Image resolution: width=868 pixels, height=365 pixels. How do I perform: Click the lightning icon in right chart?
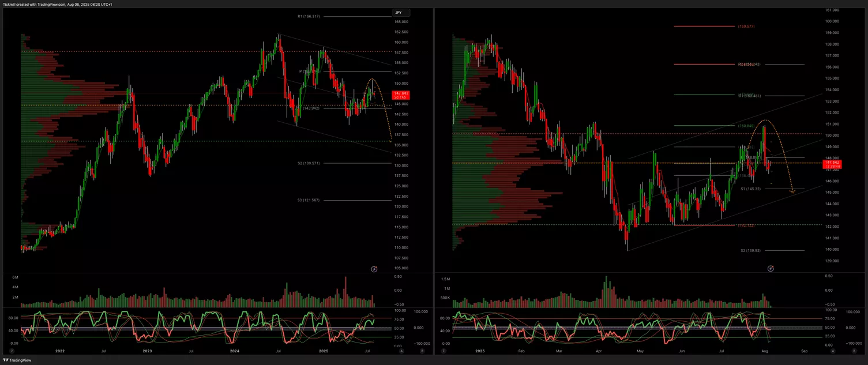click(x=771, y=269)
